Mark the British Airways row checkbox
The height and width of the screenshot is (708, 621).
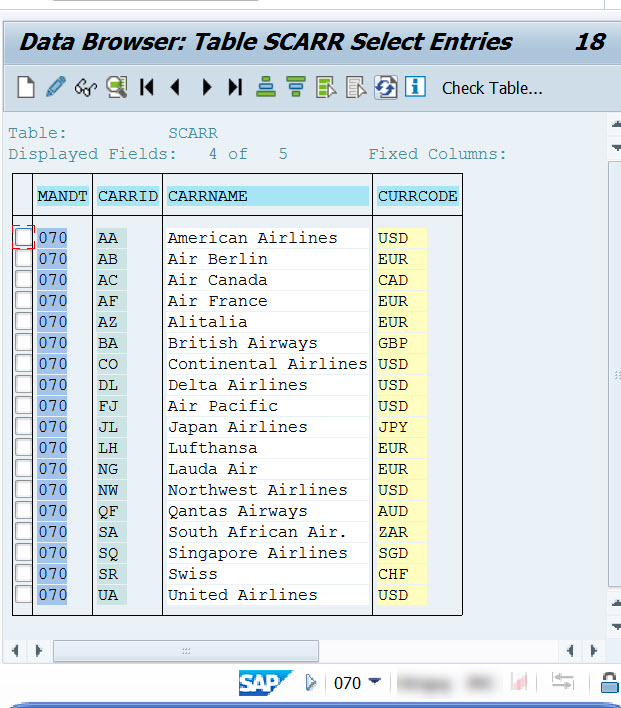coord(23,342)
